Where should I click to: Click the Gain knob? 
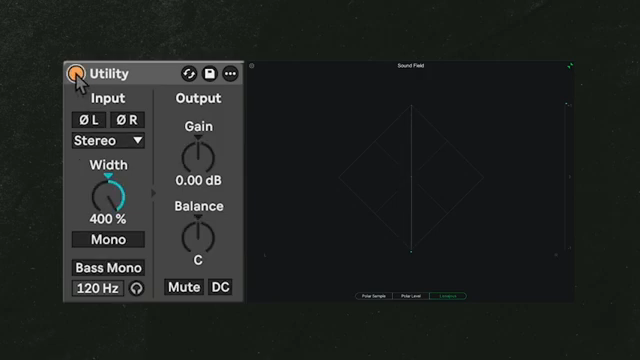(x=198, y=157)
